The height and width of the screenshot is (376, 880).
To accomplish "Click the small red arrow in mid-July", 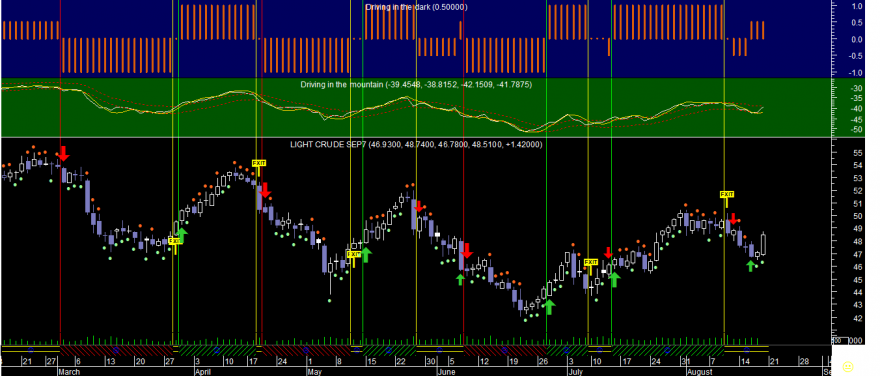I will coord(608,253).
